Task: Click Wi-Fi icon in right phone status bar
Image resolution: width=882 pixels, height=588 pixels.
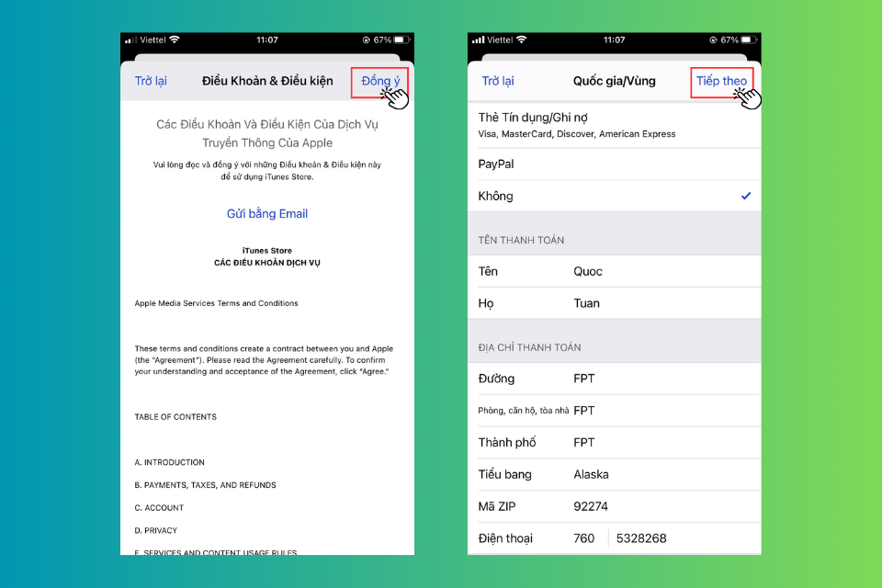Action: click(x=522, y=40)
